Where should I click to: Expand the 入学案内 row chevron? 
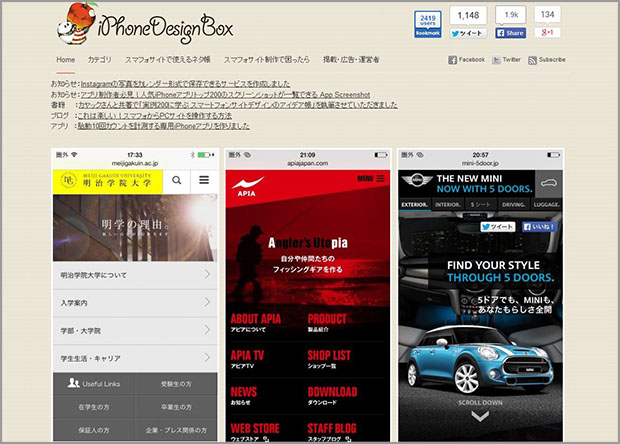(207, 302)
